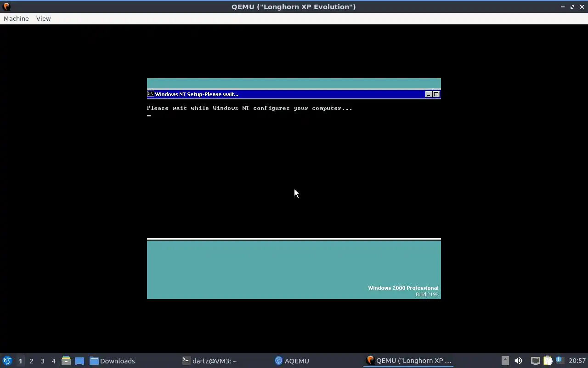Open the update notifier tray icon

pos(560,360)
